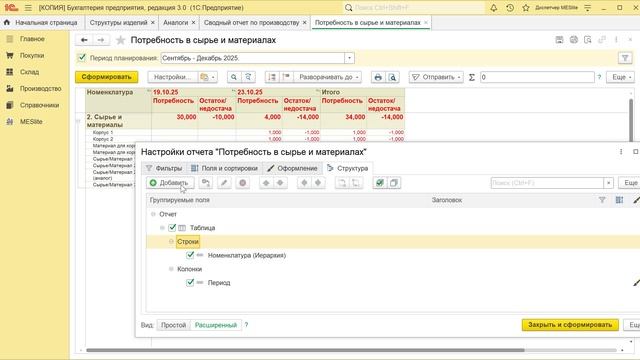Screen dimensions: 640x360
Task: Switch to Поля и сортировки tab
Action: tap(224, 168)
